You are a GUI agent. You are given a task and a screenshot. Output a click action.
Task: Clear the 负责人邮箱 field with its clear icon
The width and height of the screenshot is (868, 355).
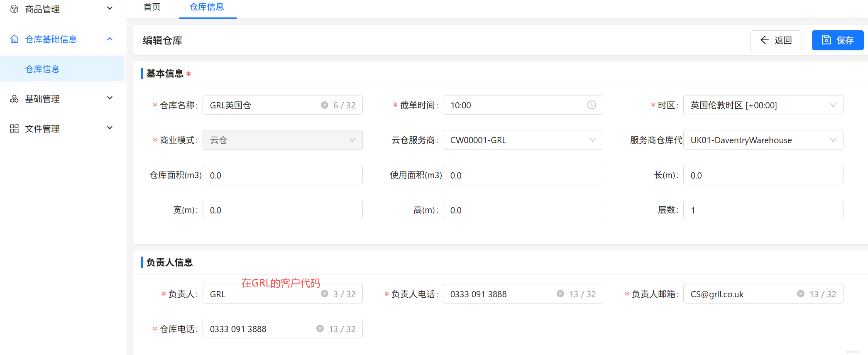click(x=801, y=294)
